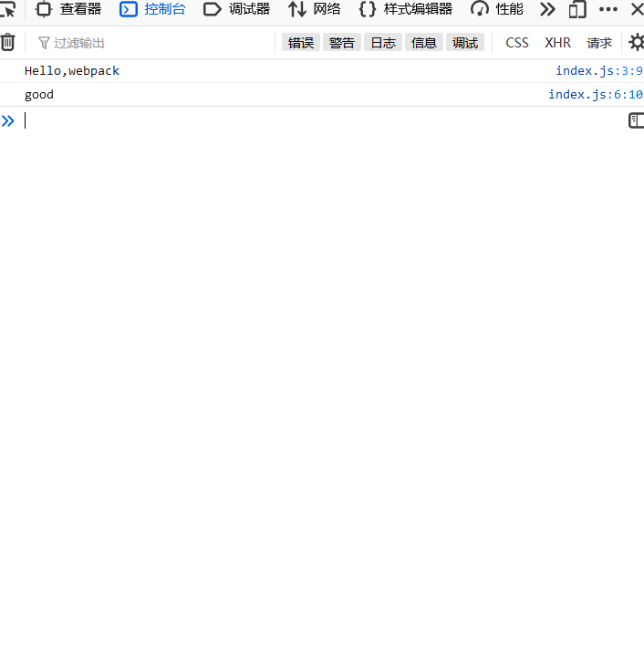Open index.js:3:9 source link
Screen dimensions: 644x645
coord(598,71)
